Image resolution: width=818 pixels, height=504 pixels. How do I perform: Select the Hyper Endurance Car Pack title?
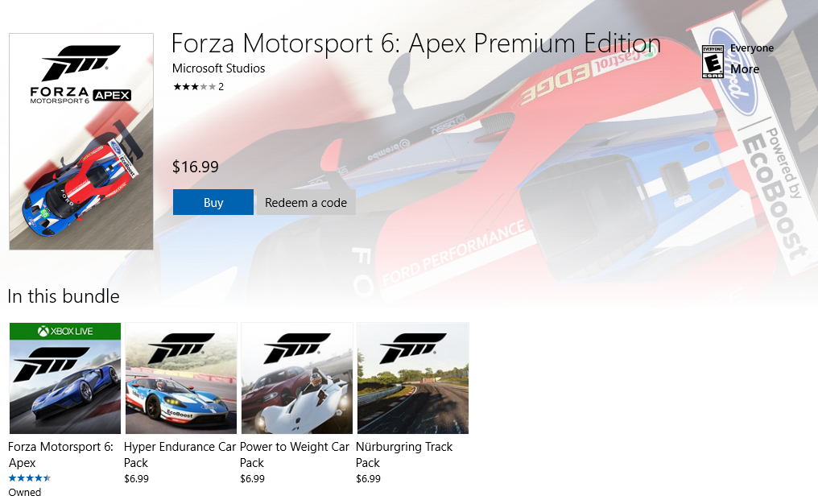(x=180, y=454)
